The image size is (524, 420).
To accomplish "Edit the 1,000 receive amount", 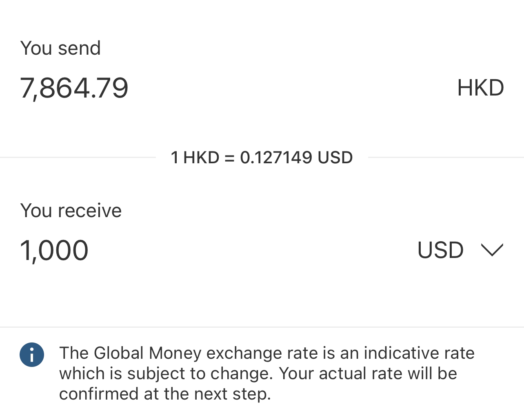I will point(54,250).
